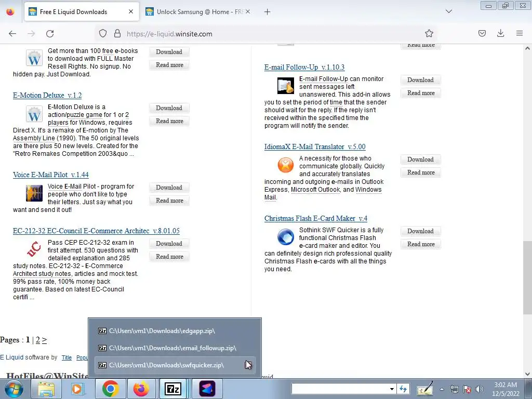This screenshot has width=532, height=399.
Task: Go to next results page arrow
Action: [x=44, y=340]
